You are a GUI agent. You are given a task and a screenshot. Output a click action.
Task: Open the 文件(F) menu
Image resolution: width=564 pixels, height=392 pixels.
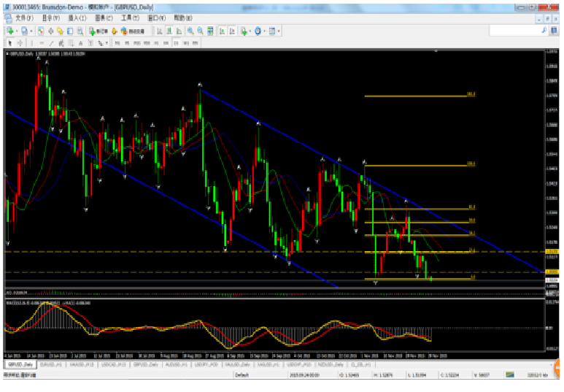[x=25, y=18]
